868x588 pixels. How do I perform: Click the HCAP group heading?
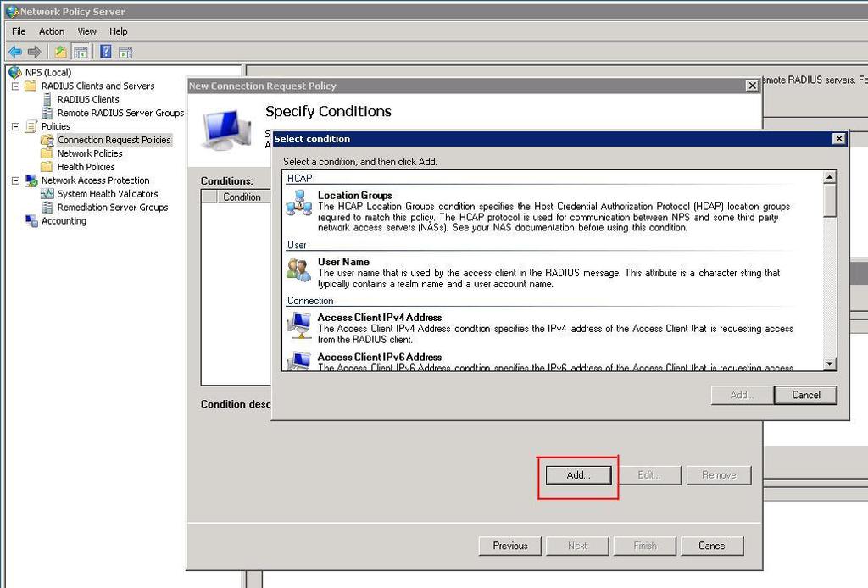[299, 178]
